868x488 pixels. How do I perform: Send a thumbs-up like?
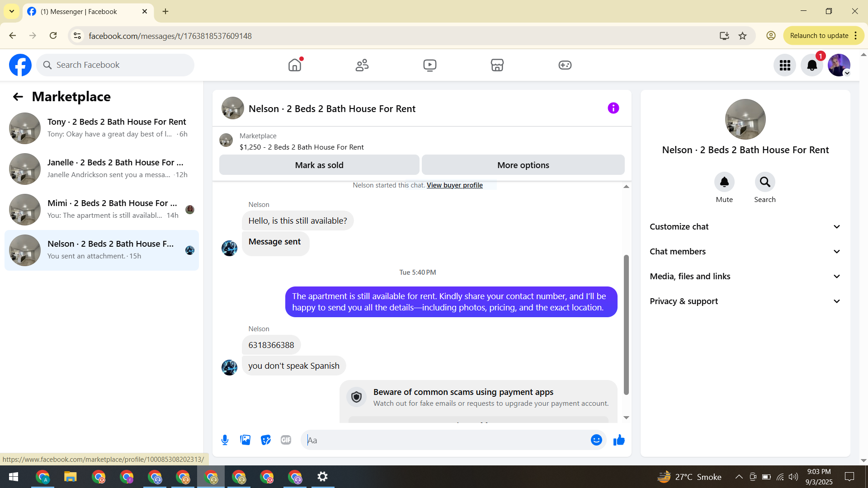619,440
